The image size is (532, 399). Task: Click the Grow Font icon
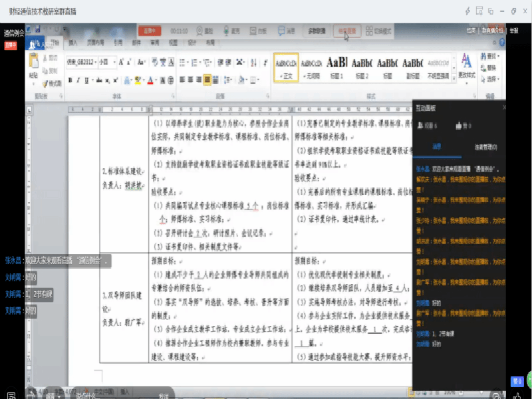pyautogui.click(x=121, y=62)
